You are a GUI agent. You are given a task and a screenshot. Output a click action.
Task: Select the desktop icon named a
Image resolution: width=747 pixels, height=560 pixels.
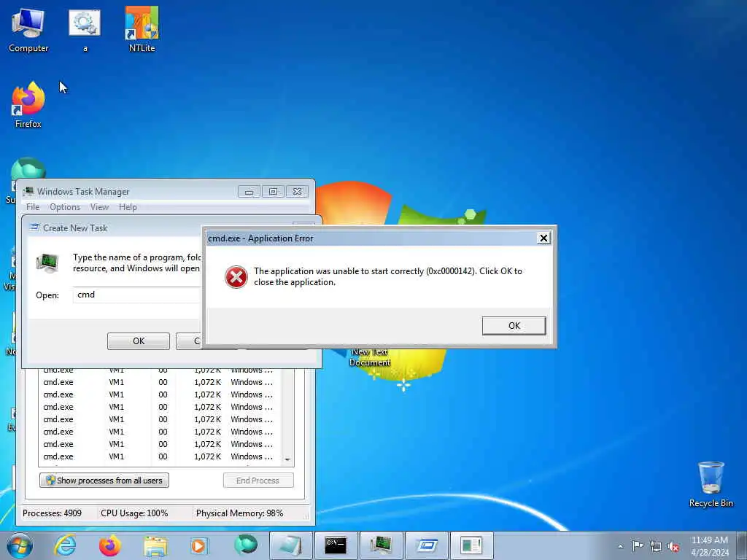(x=85, y=31)
